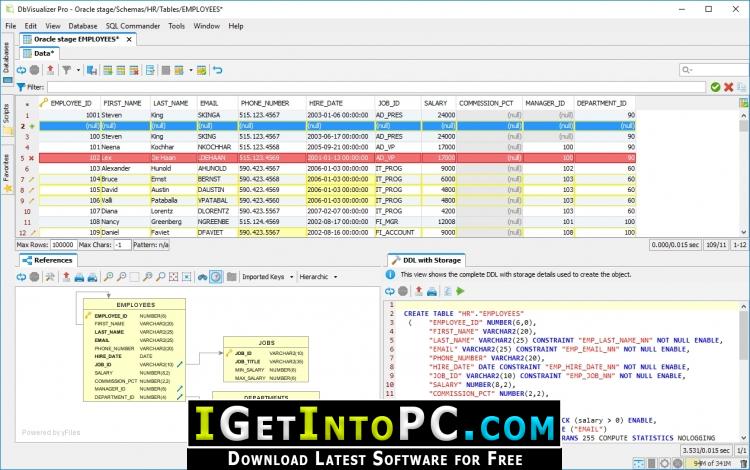Revert edits with the undo arrow

(x=218, y=70)
